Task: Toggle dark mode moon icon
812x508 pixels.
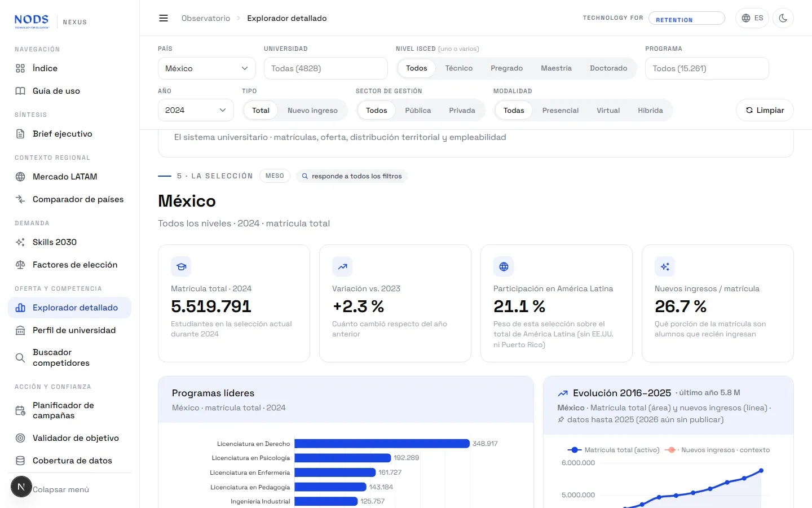Action: coord(783,18)
